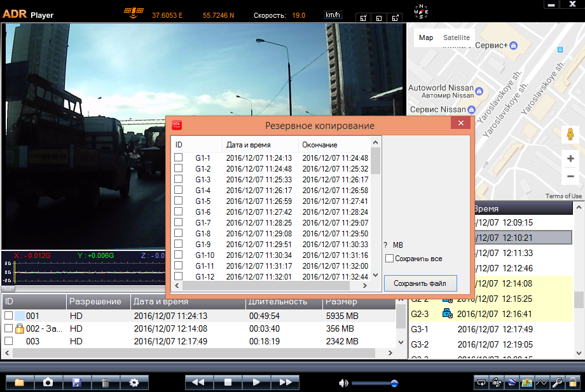Open settings with the gear icon

134,382
